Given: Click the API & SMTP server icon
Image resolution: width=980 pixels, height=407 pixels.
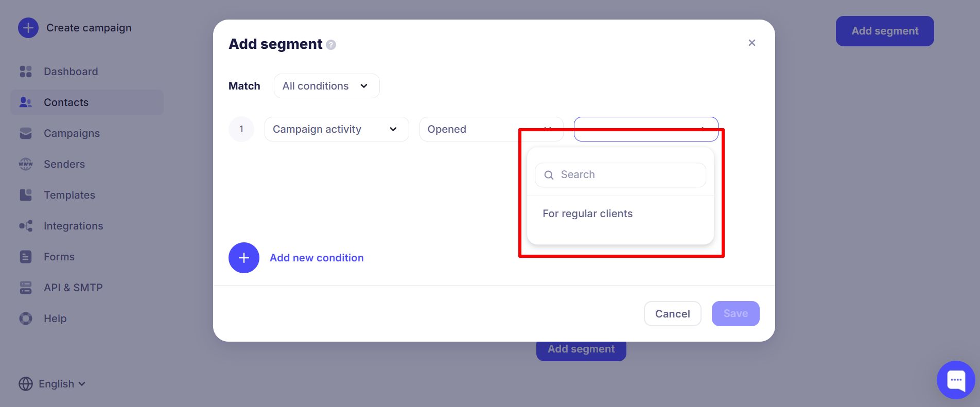Looking at the screenshot, I should pos(26,288).
